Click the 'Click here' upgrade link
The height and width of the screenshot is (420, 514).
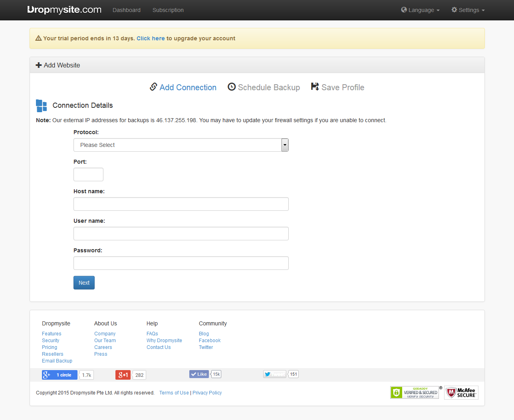click(151, 38)
